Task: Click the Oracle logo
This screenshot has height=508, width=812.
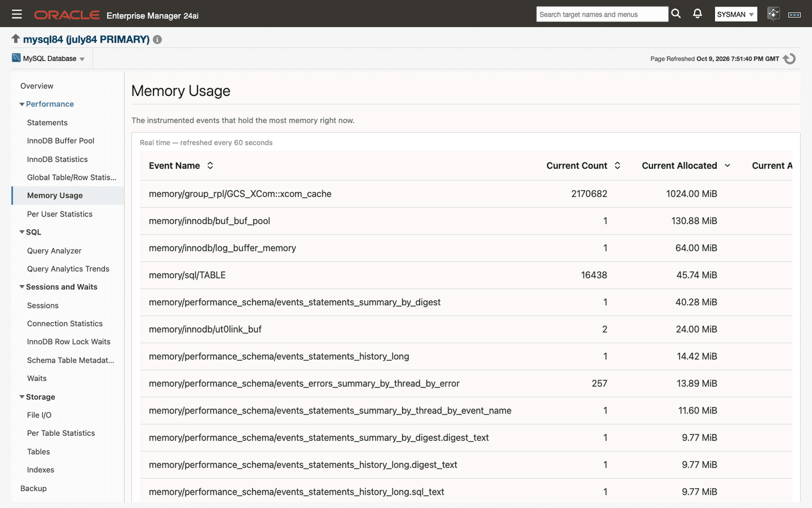Action: pos(66,15)
